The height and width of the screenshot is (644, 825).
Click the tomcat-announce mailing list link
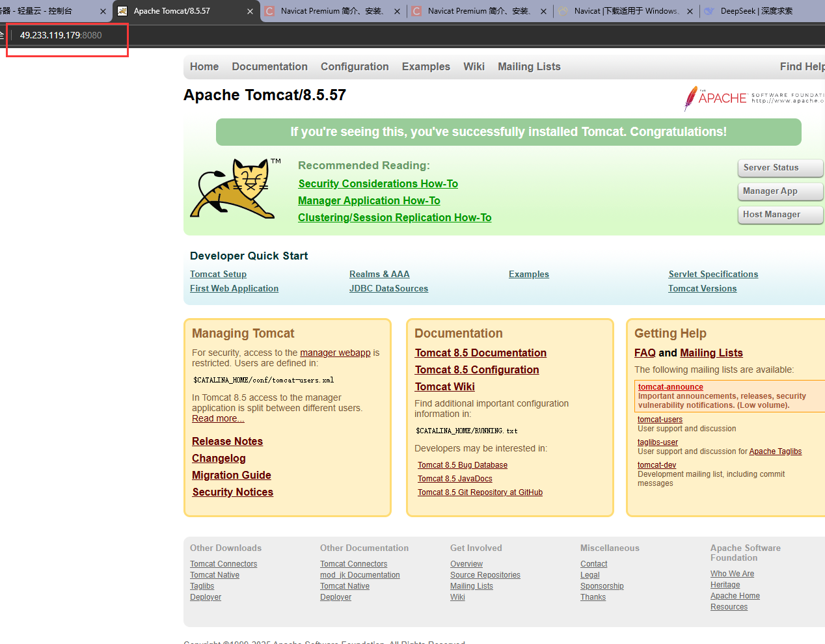click(x=671, y=387)
